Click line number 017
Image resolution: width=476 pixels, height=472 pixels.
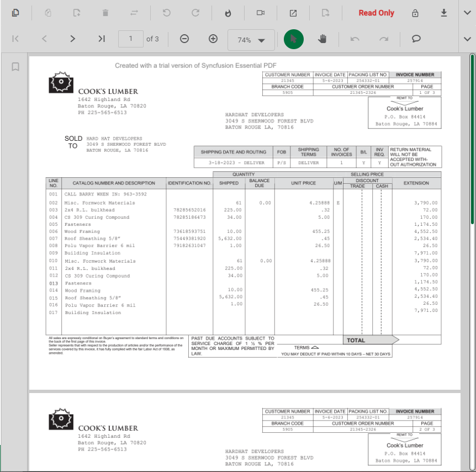[53, 312]
